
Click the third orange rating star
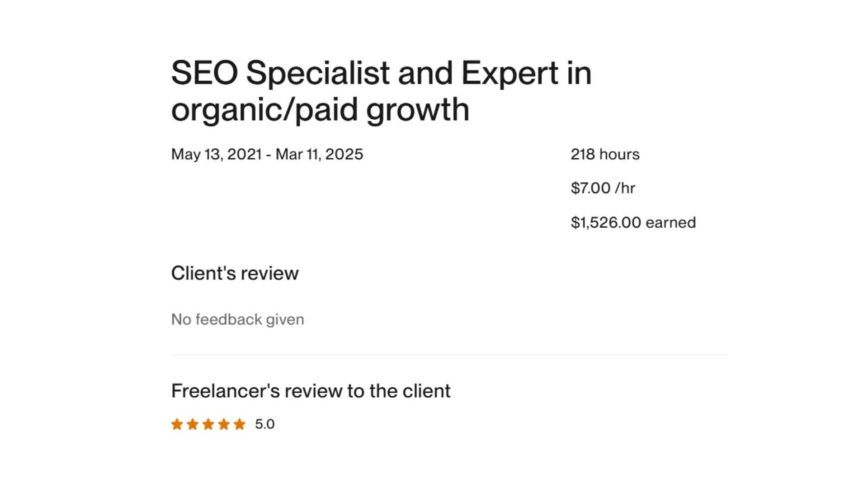click(x=208, y=424)
